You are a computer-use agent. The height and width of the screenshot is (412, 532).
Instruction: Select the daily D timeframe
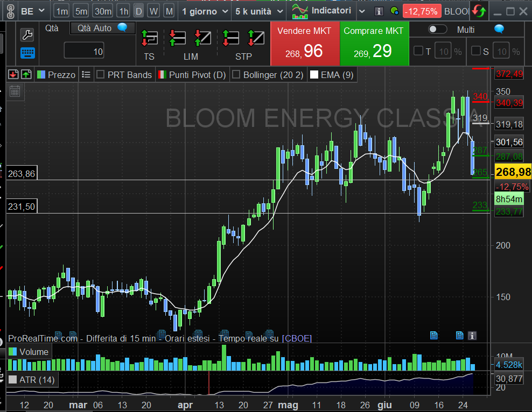pos(139,11)
